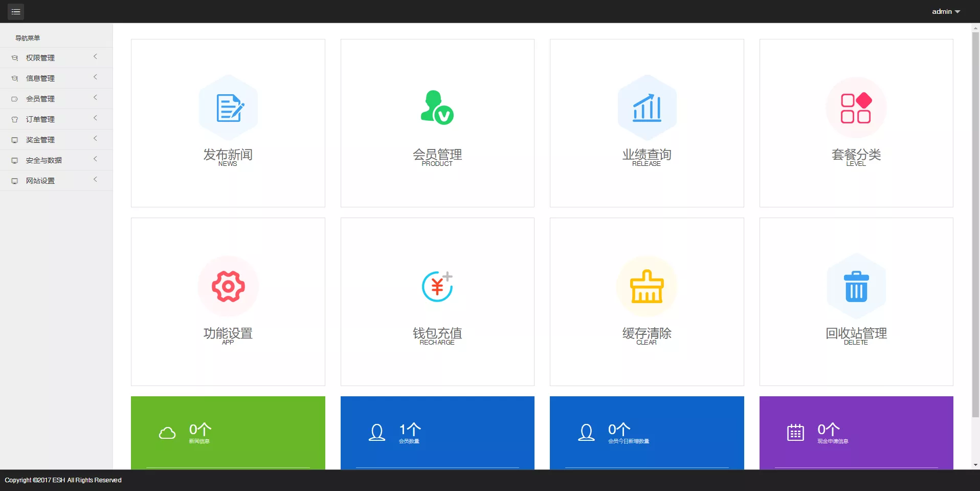Click the 缓存清除 yellow broom icon
This screenshot has width=980, height=491.
click(x=647, y=287)
